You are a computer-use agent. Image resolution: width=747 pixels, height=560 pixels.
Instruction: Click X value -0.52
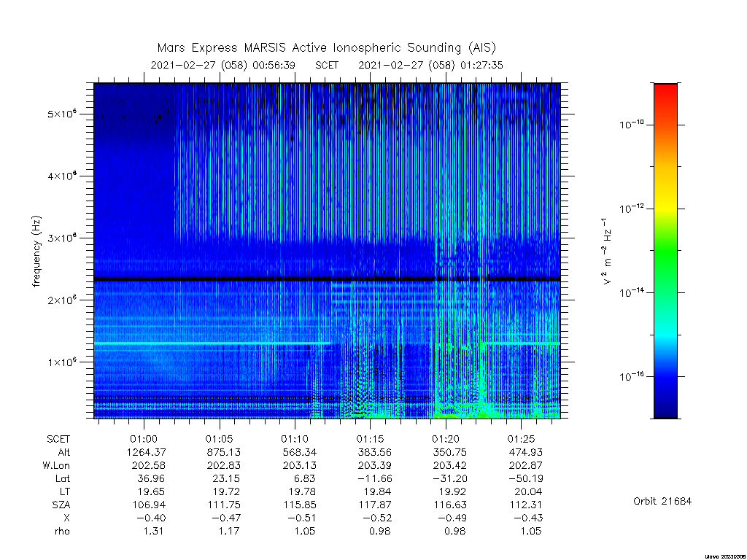377,518
